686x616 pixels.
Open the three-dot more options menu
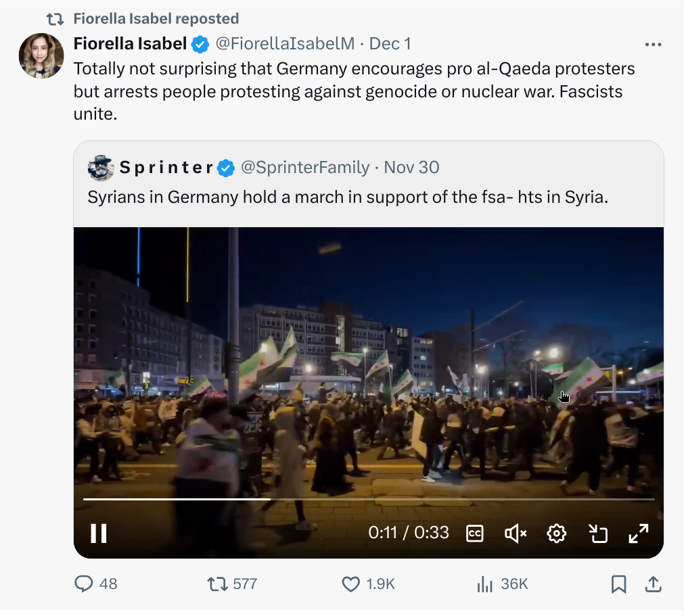point(653,45)
